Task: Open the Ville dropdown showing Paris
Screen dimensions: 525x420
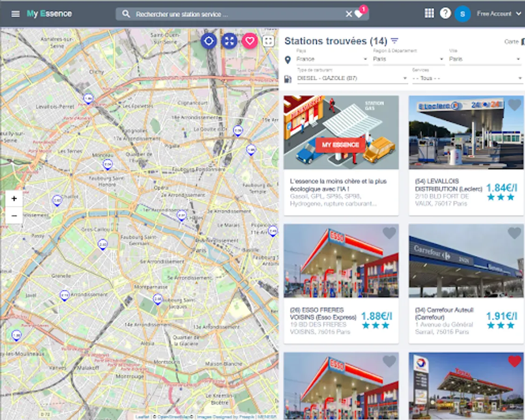Action: (485, 59)
